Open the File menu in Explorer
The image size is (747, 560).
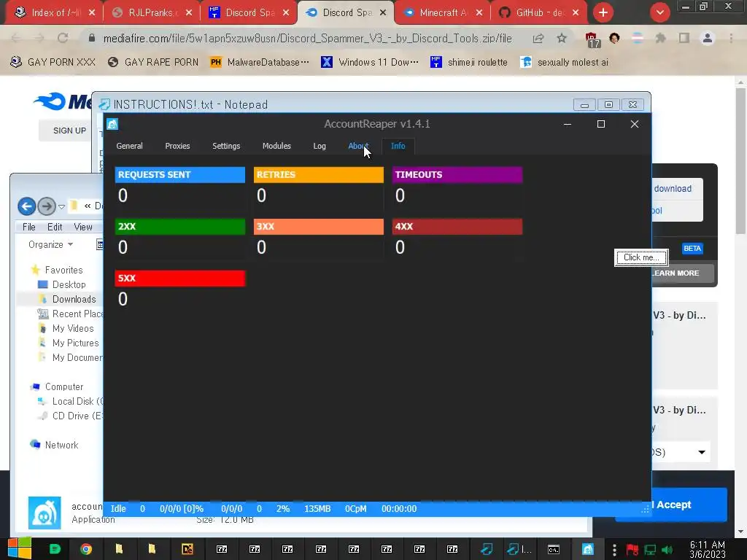pyautogui.click(x=29, y=227)
